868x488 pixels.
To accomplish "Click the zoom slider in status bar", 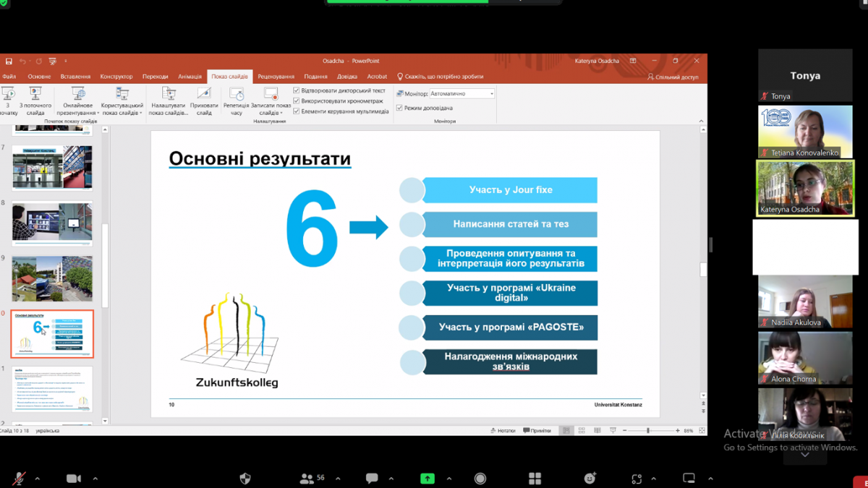I will [649, 431].
